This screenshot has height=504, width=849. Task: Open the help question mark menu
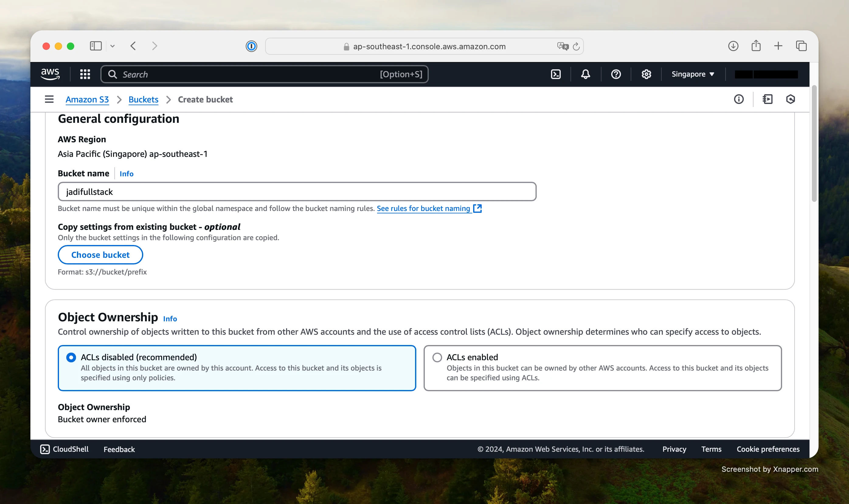(x=615, y=74)
